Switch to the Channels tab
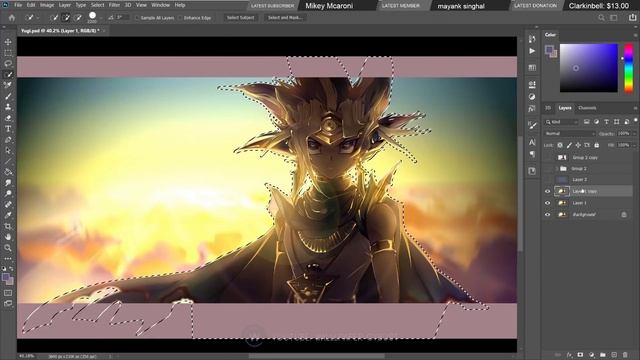Screen dimensions: 640x360 (x=587, y=108)
